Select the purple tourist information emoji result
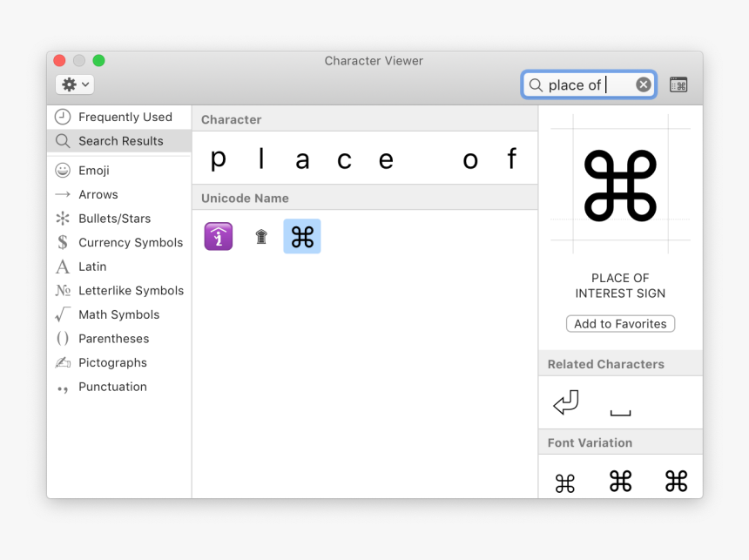 pos(218,236)
